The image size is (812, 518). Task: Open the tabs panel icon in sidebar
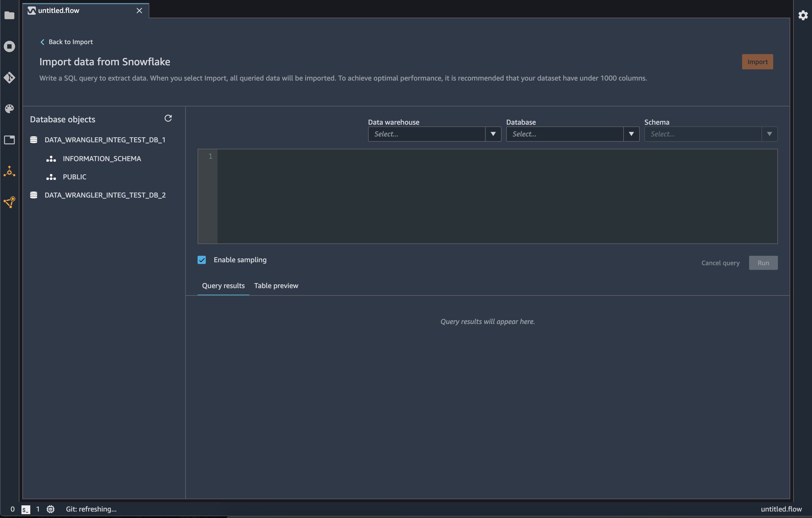[x=9, y=140]
